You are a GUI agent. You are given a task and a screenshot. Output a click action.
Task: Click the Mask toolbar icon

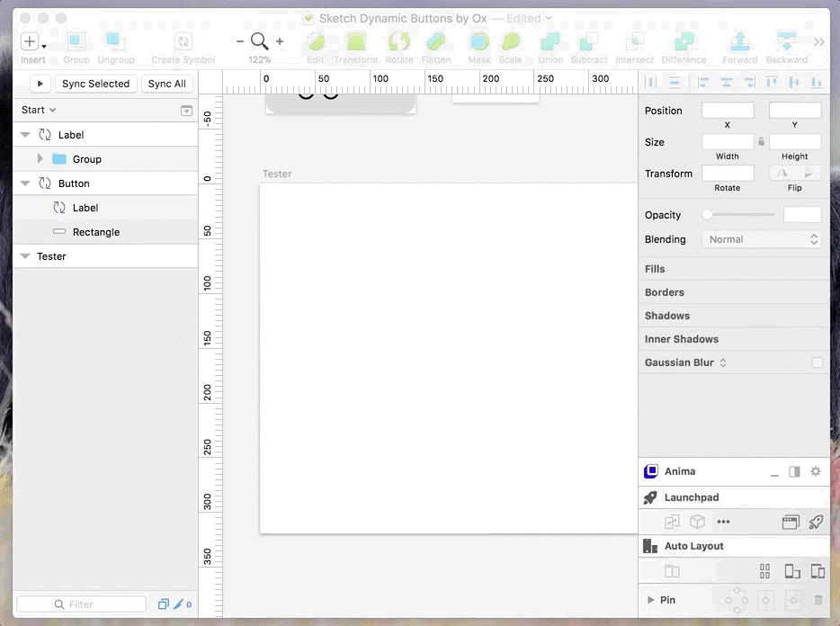pos(479,41)
